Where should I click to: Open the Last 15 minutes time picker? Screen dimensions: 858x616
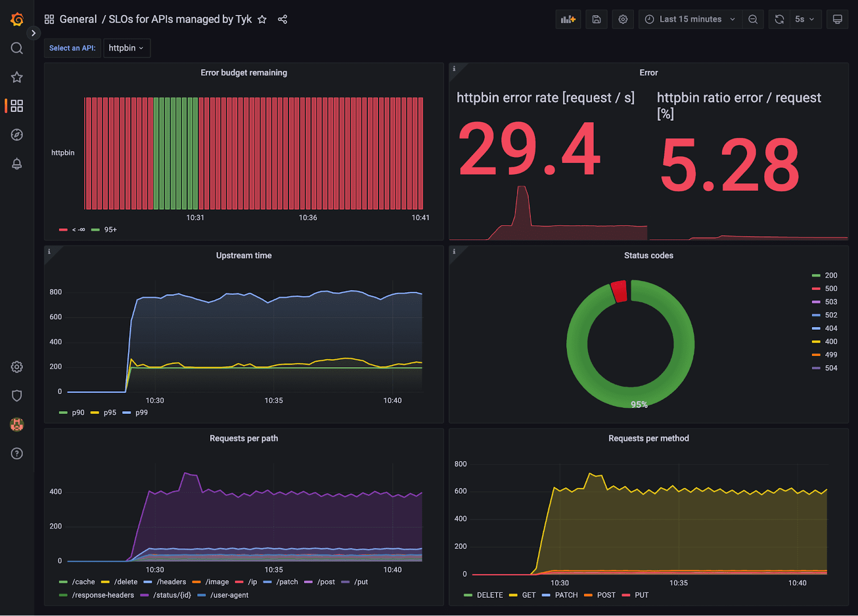coord(690,19)
